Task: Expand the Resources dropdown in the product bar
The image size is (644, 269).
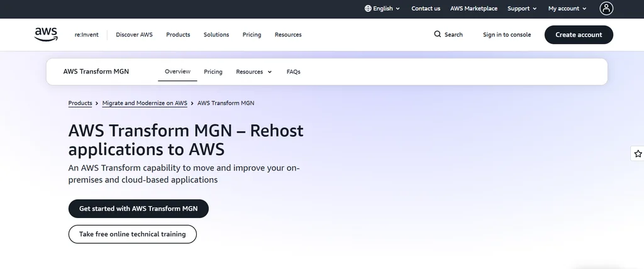Action: [254, 72]
